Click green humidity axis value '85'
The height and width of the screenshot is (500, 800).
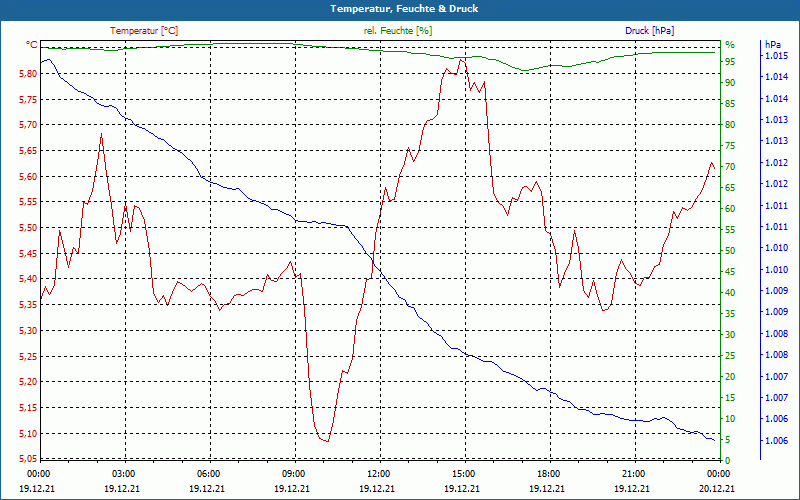click(730, 104)
